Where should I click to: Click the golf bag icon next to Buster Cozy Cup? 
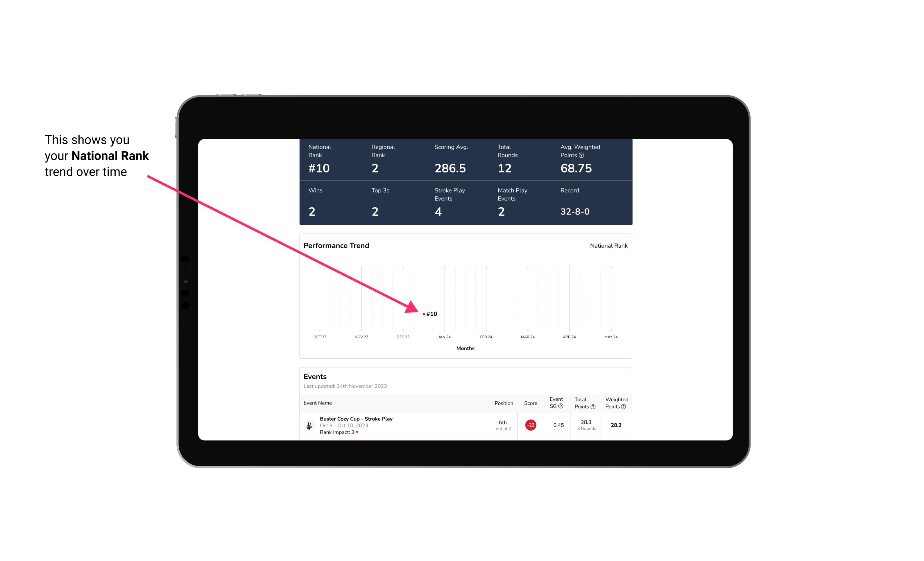point(309,425)
